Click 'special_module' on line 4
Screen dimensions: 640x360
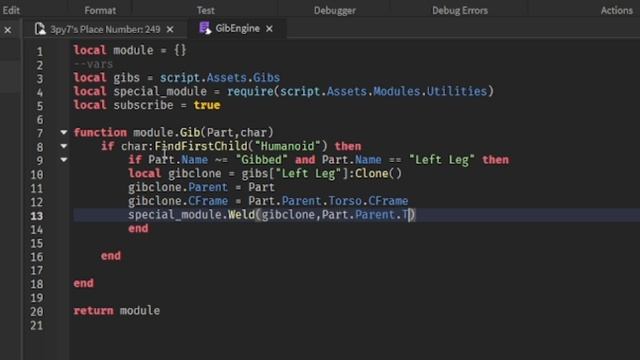(160, 91)
